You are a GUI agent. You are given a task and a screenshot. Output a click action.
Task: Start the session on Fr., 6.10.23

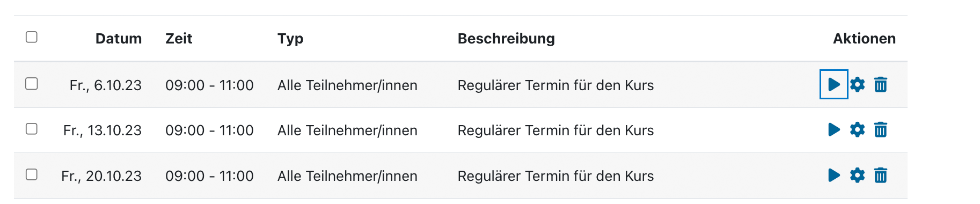833,84
